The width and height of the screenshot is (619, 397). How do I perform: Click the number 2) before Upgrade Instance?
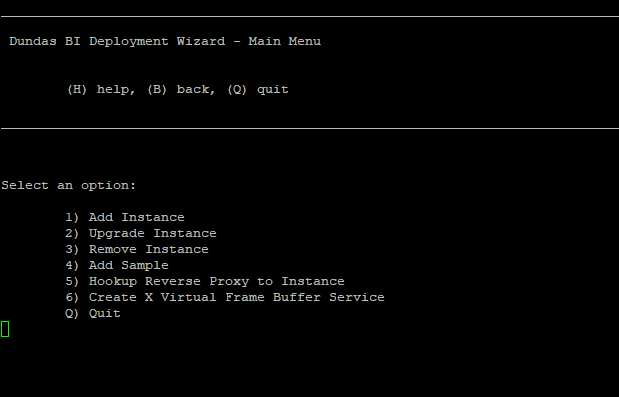pyautogui.click(x=72, y=234)
